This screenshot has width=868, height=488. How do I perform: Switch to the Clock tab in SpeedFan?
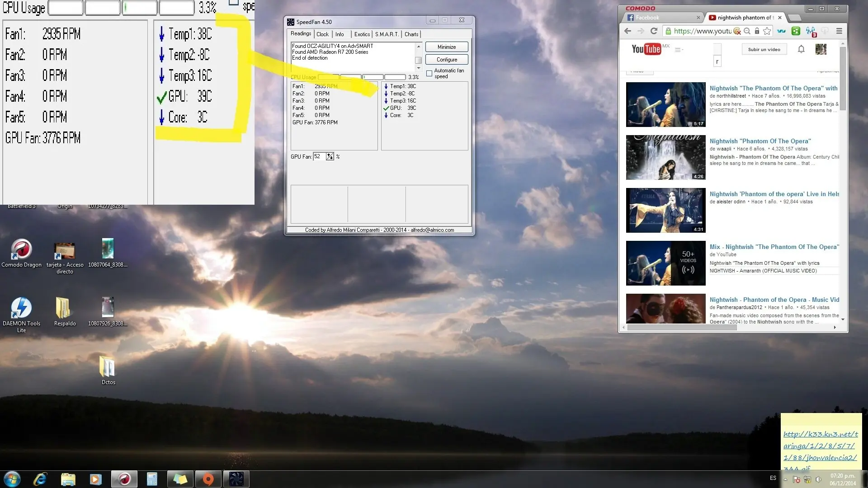point(322,34)
